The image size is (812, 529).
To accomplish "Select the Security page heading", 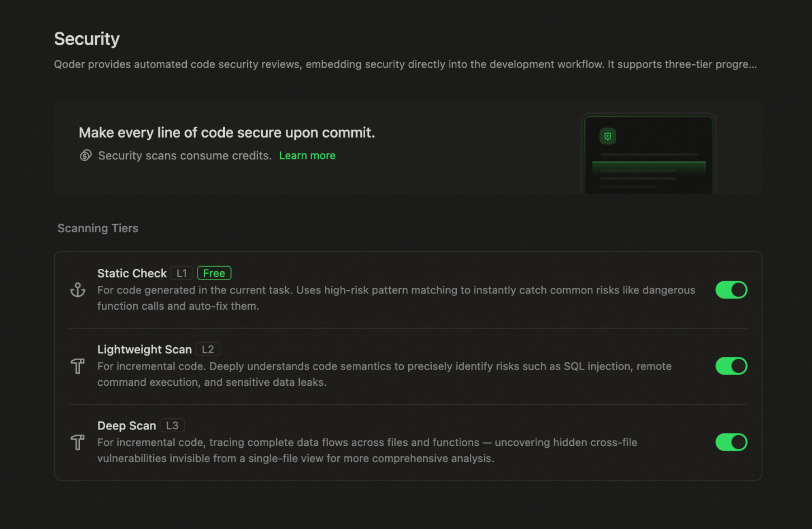I will coord(87,39).
